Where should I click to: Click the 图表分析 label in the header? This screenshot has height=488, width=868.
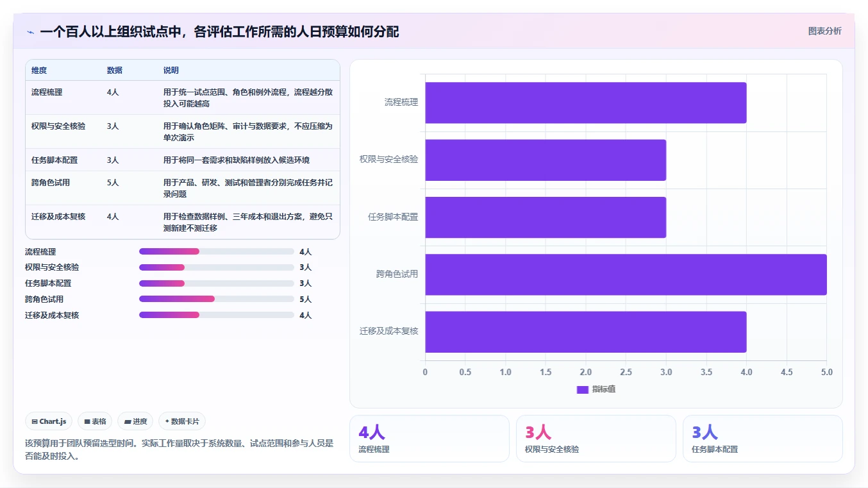pyautogui.click(x=824, y=31)
